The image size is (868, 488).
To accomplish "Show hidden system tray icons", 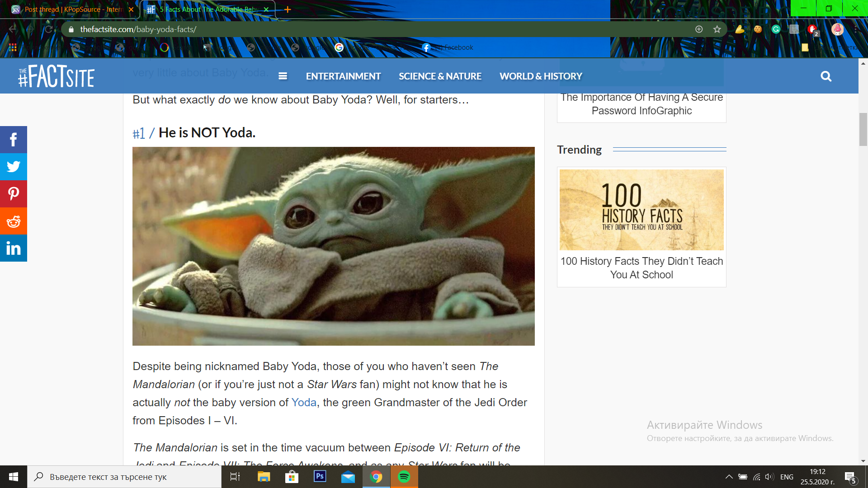I will point(729,477).
